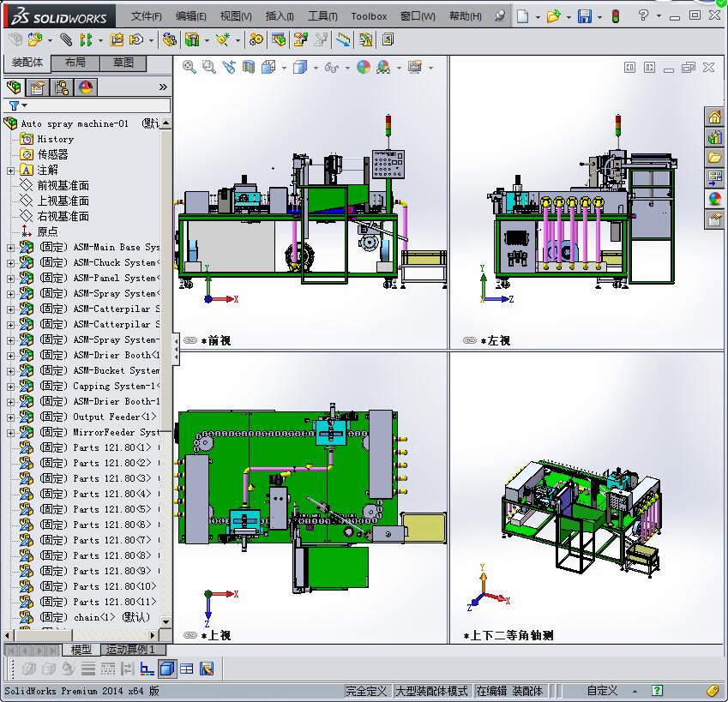Screen dimensions: 728x702
Task: Open the View Orientation dropdown arrow
Action: point(284,69)
